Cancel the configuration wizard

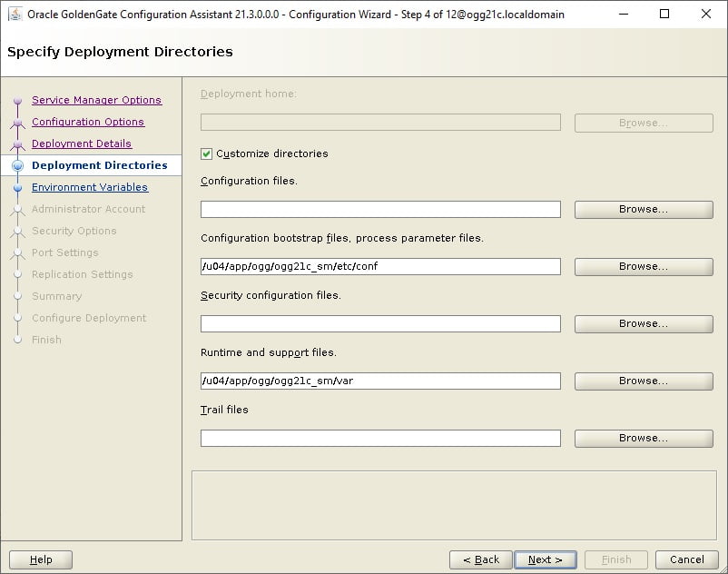click(x=686, y=559)
